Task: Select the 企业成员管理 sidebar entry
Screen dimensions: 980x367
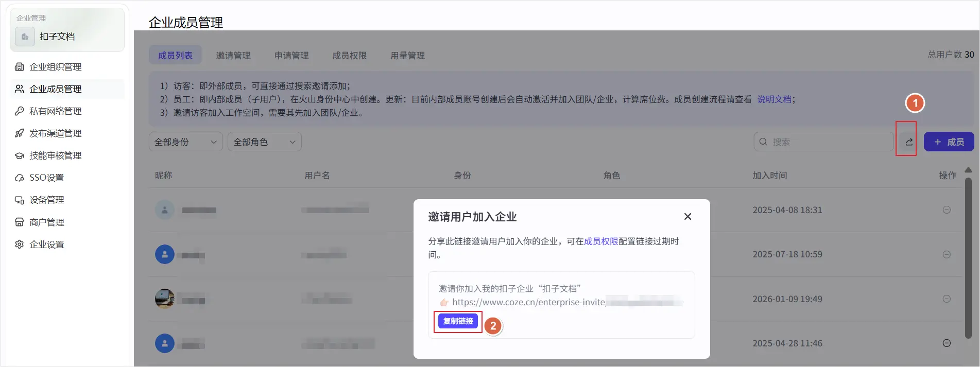Action: (67, 89)
